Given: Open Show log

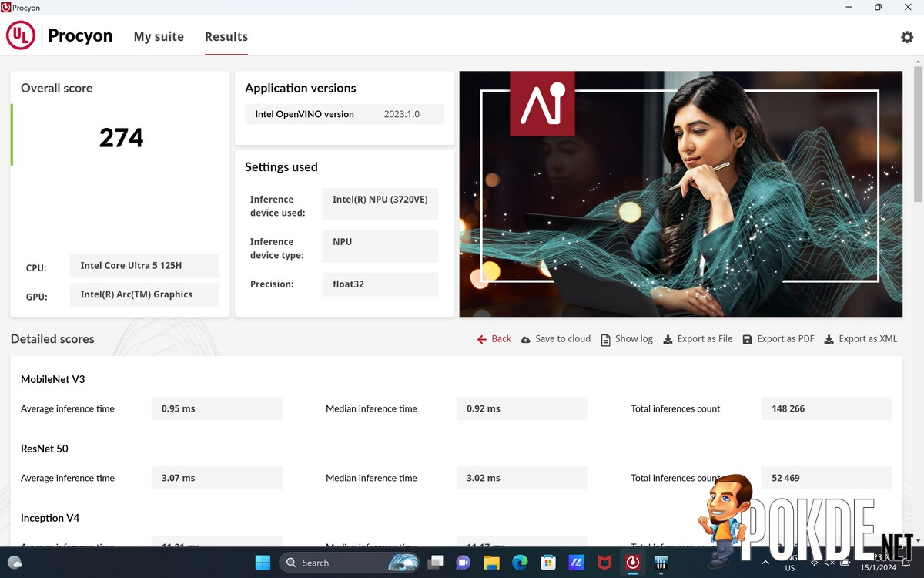Looking at the screenshot, I should coord(627,338).
